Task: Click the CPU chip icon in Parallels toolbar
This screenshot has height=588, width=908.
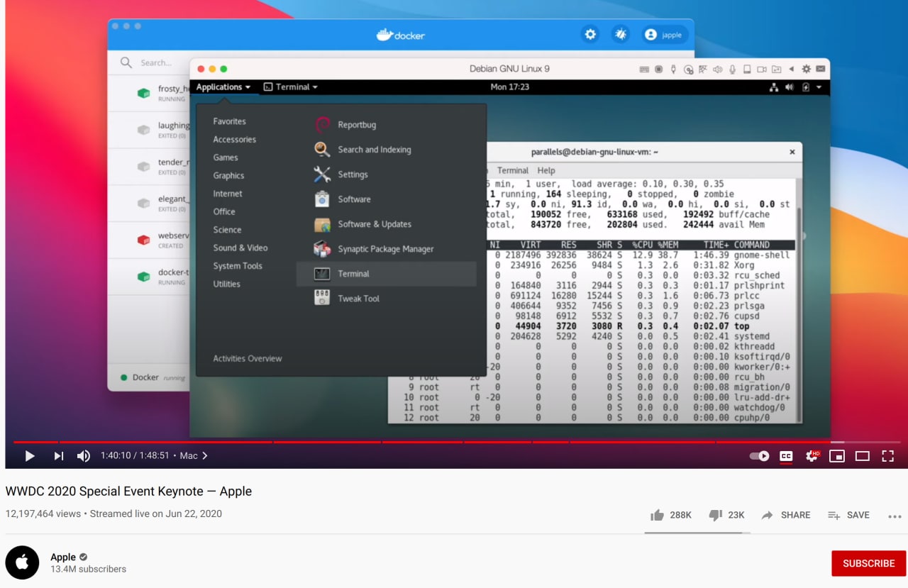Action: 659,70
